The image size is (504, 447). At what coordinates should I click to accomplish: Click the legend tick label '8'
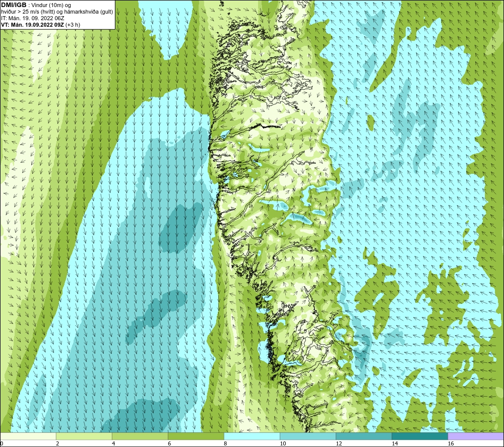coord(225,444)
